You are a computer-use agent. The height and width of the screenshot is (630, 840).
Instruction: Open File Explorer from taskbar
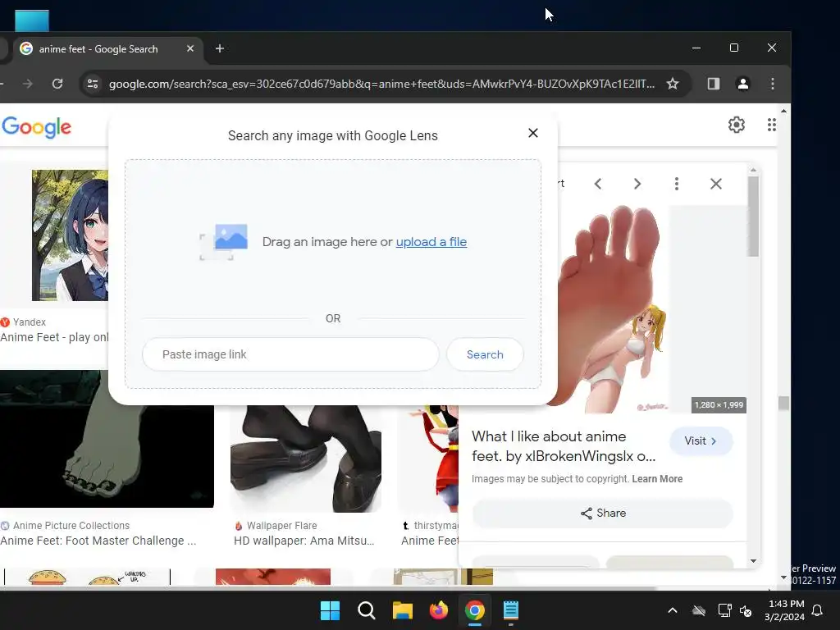pyautogui.click(x=402, y=610)
